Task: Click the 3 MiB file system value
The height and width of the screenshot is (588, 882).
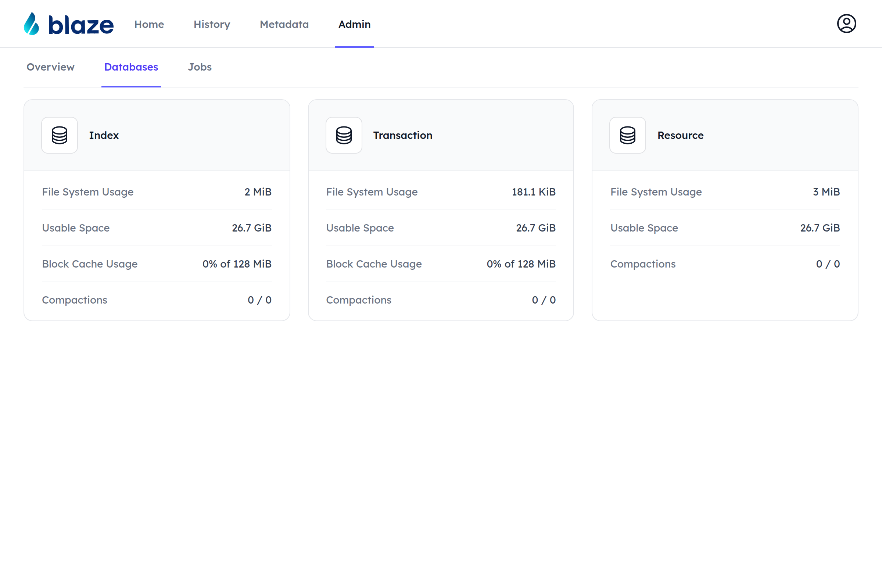Action: tap(826, 192)
